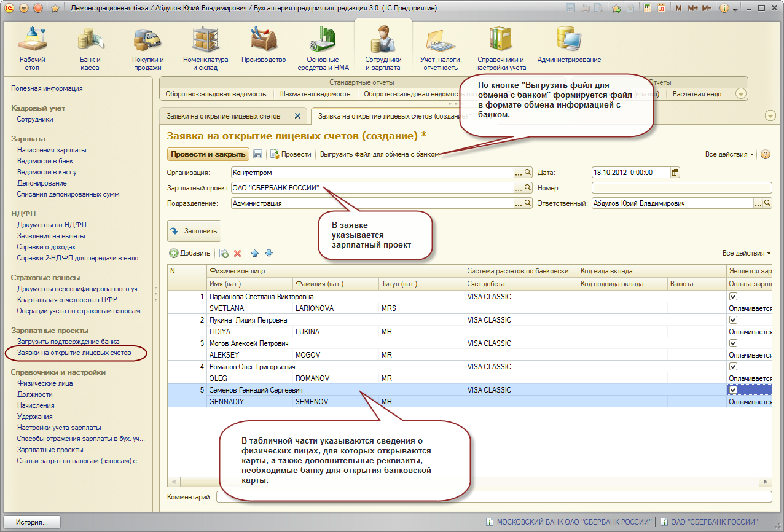784x532 pixels.
Task: Open the Покупки и продажи section
Action: point(147,48)
